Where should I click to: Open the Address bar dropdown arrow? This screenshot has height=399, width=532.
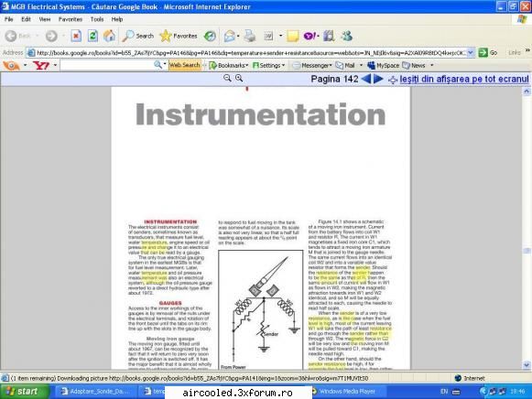(471, 52)
